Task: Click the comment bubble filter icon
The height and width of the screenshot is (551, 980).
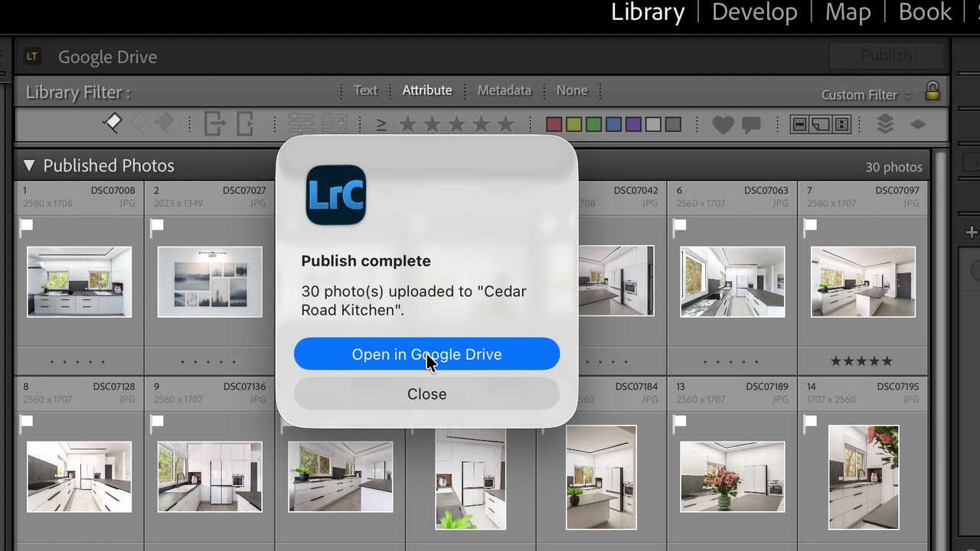Action: point(751,125)
